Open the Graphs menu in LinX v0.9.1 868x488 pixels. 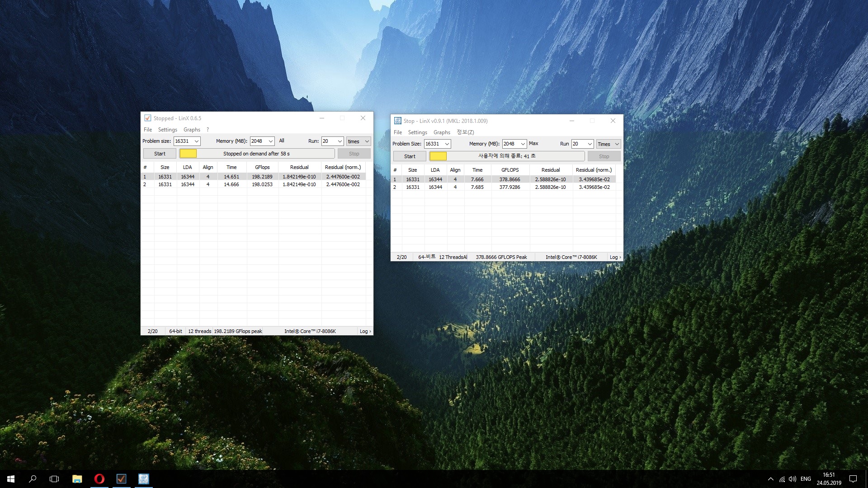coord(441,132)
